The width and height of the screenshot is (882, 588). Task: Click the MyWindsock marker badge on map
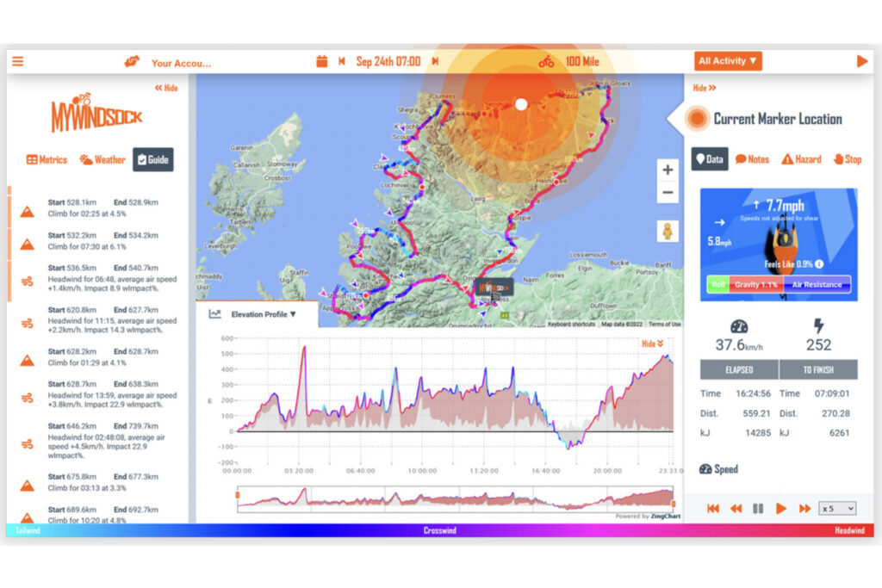click(494, 288)
